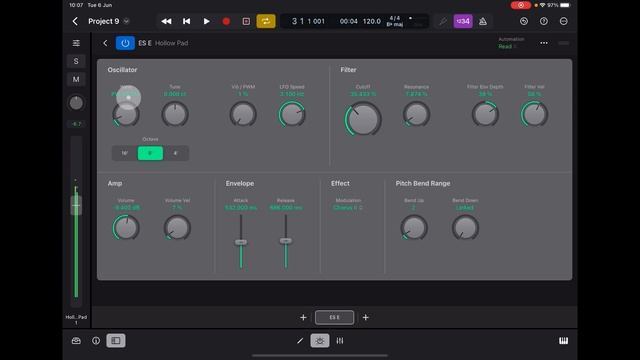Screen dimensions: 640x360
Task: Go back from Project 9 using back chevron
Action: 75,21
